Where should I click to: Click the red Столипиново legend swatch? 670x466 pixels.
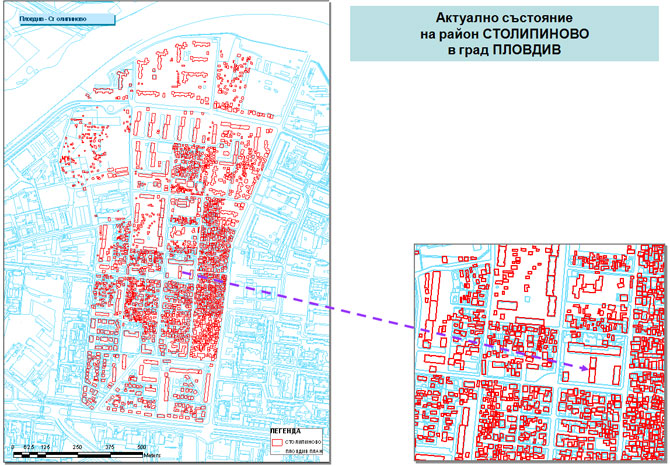point(277,442)
